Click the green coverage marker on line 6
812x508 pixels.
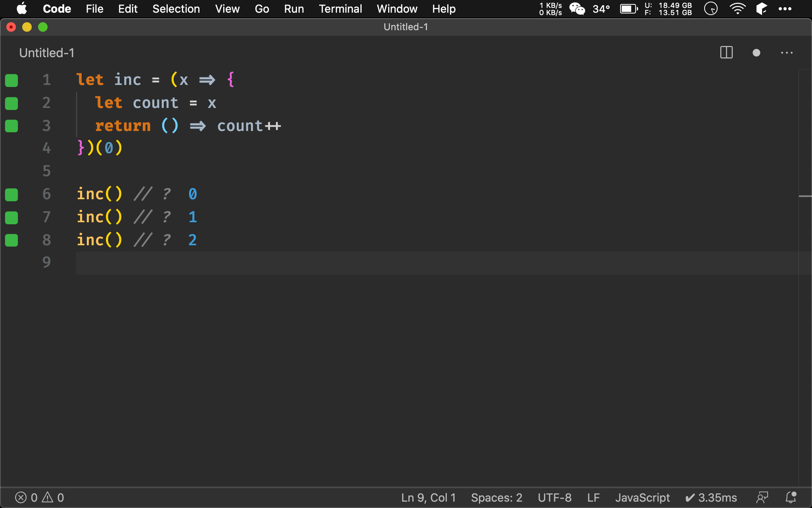pos(11,194)
